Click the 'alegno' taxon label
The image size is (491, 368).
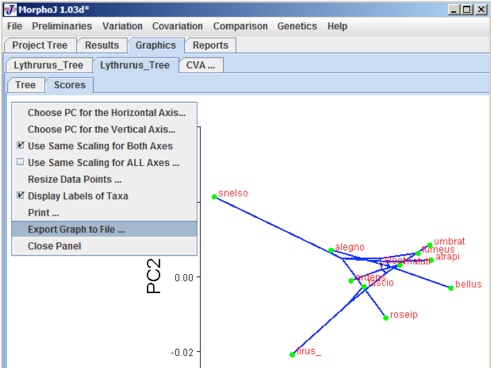click(x=350, y=247)
